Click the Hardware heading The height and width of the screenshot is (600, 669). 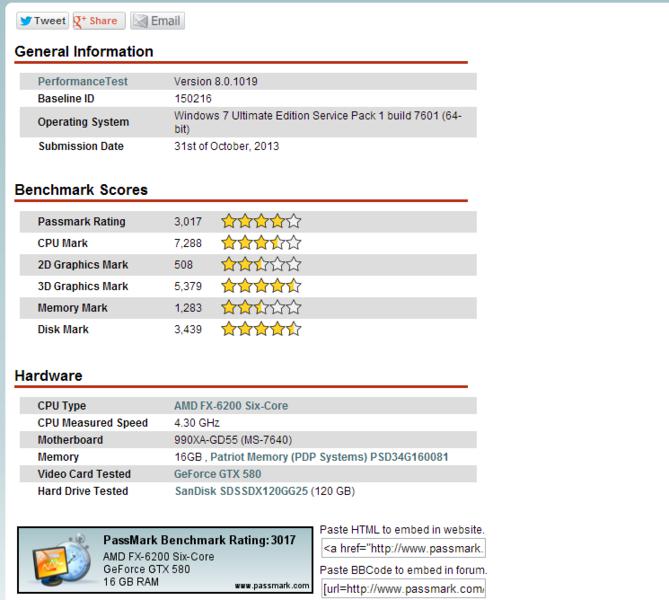[x=49, y=376]
